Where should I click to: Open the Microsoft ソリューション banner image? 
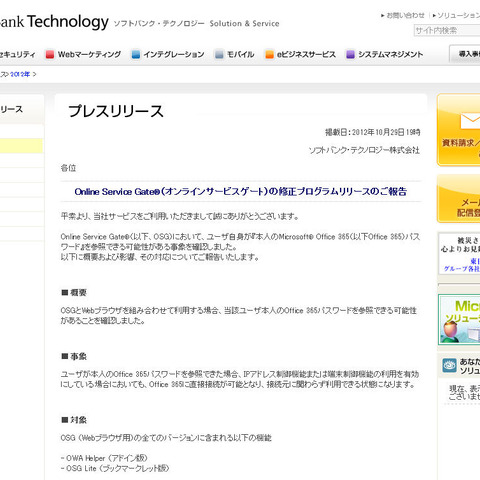pyautogui.click(x=459, y=319)
